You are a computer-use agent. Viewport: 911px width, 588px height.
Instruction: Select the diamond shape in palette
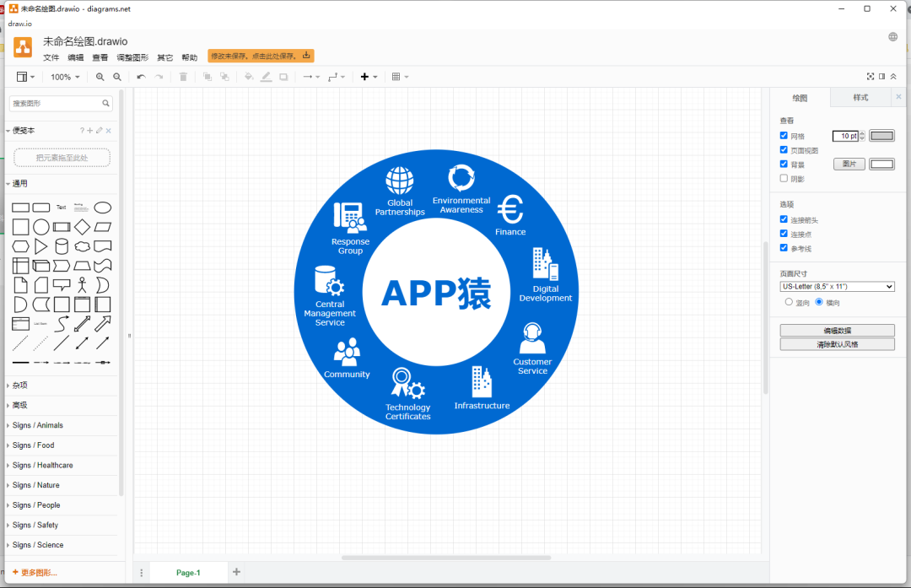coord(83,227)
